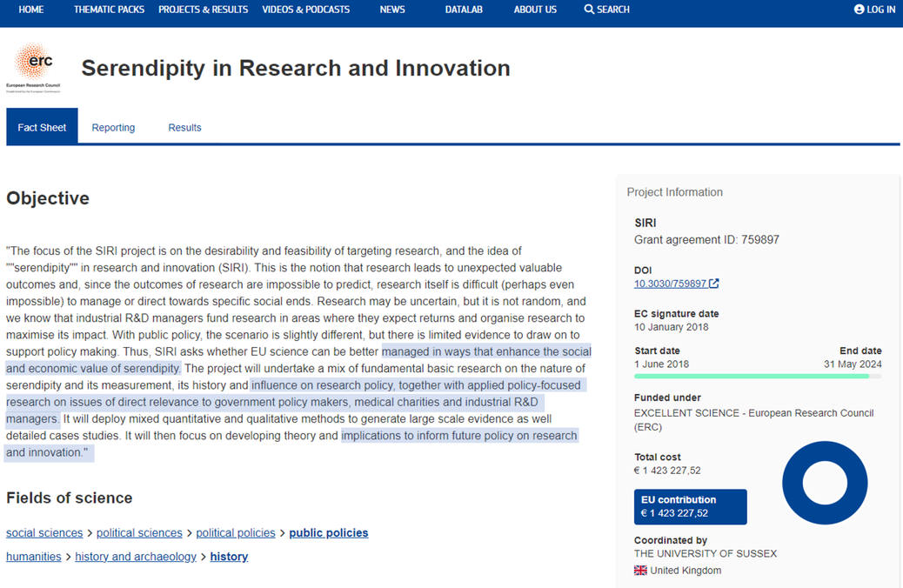Click the Total cost value € 1 423 227,52

coord(667,471)
